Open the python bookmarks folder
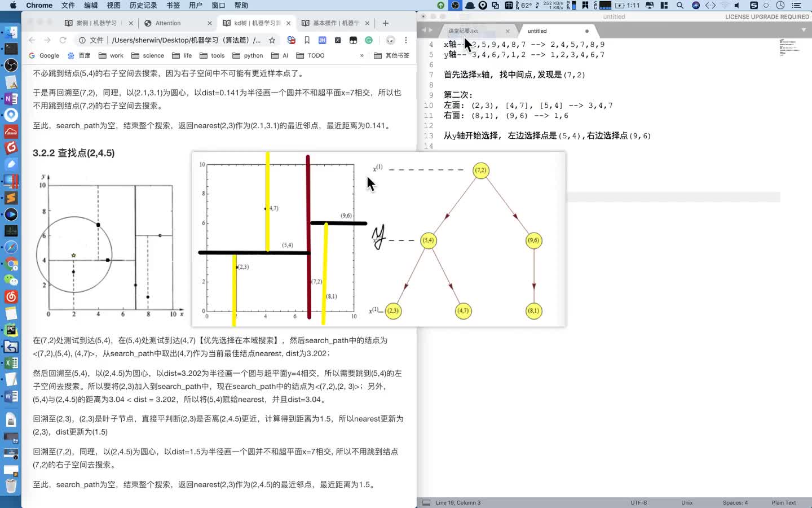Screen dimensions: 812x508 click(x=248, y=55)
